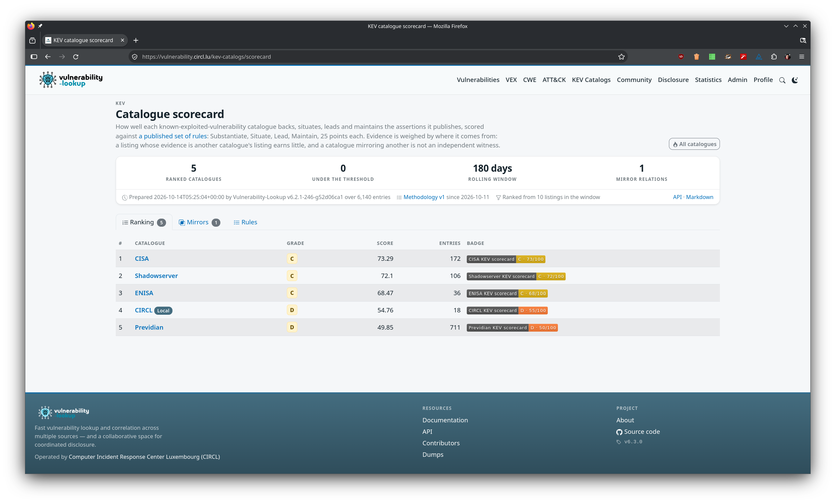Open the Disclosure nav item
Image resolution: width=836 pixels, height=504 pixels.
coord(673,80)
